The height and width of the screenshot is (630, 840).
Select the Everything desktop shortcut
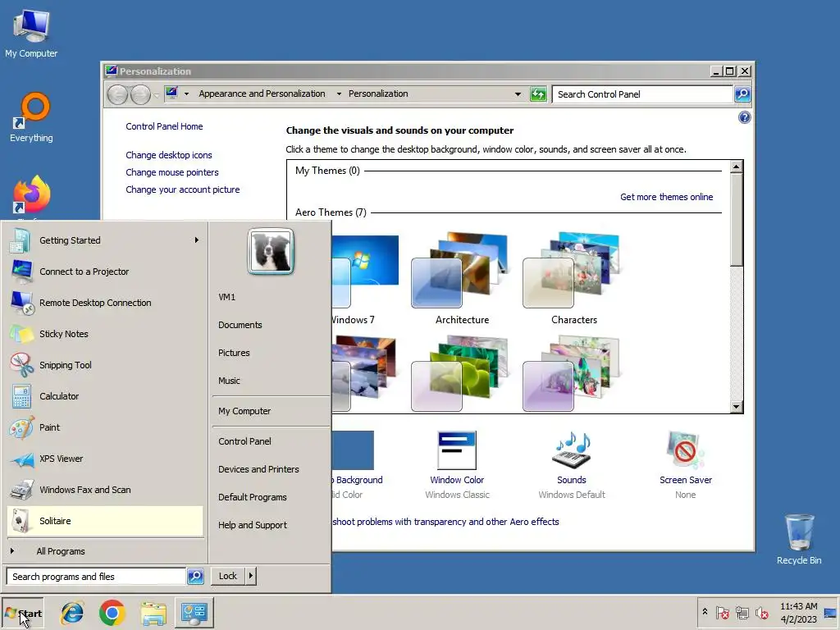pyautogui.click(x=31, y=118)
